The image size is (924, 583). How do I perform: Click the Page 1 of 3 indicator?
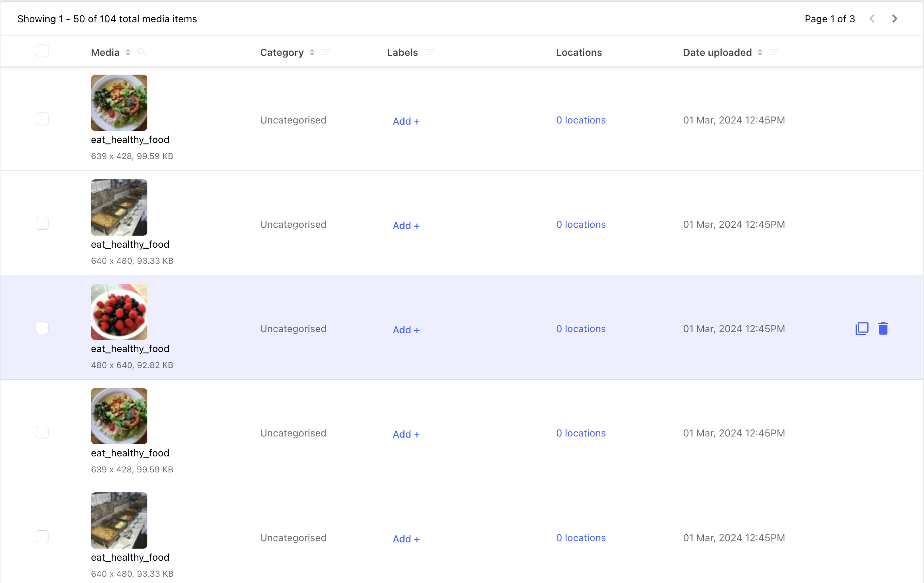[830, 19]
